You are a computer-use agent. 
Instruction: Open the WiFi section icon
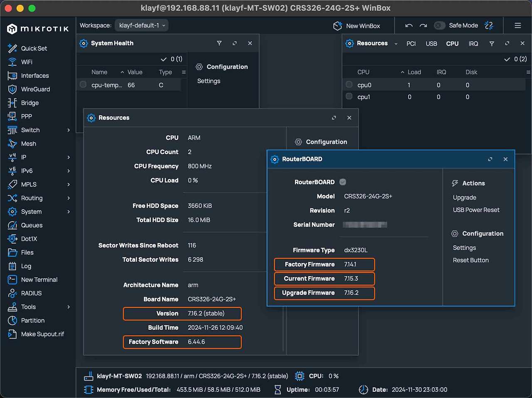pos(12,62)
